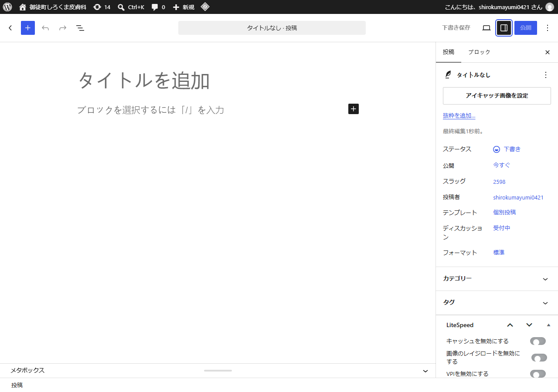Viewport: 558px width, 392px height.
Task: Open the 14 pending updates icon
Action: click(102, 7)
